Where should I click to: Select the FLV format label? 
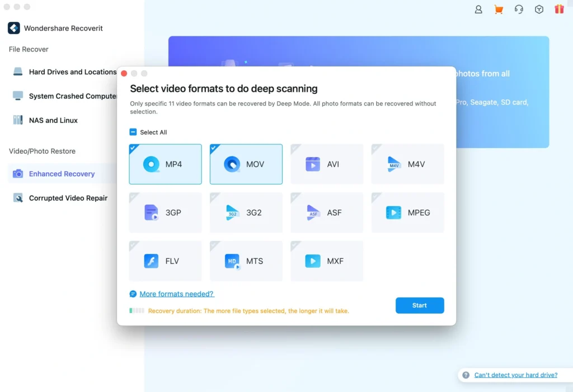pyautogui.click(x=172, y=261)
